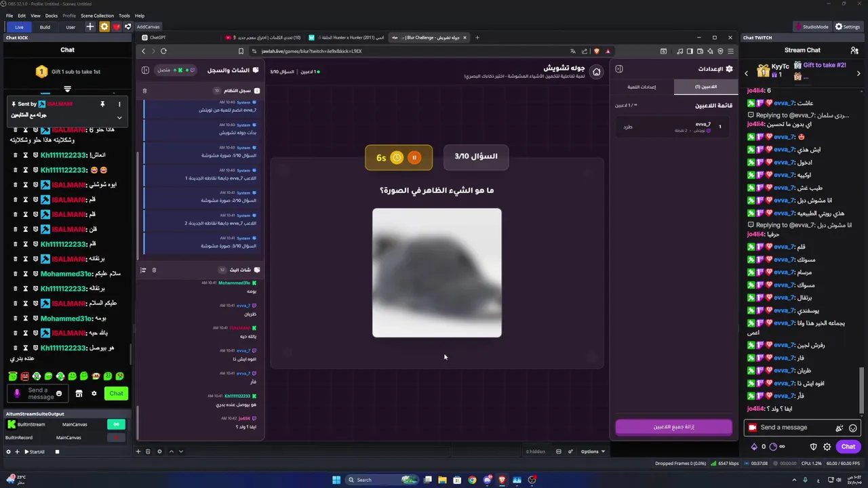Click إزالة جميع اللاعبين button
The width and height of the screenshot is (868, 488).
click(673, 427)
